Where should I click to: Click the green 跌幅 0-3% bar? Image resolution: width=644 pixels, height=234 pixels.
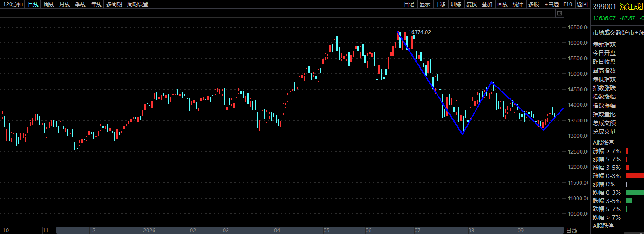635,192
